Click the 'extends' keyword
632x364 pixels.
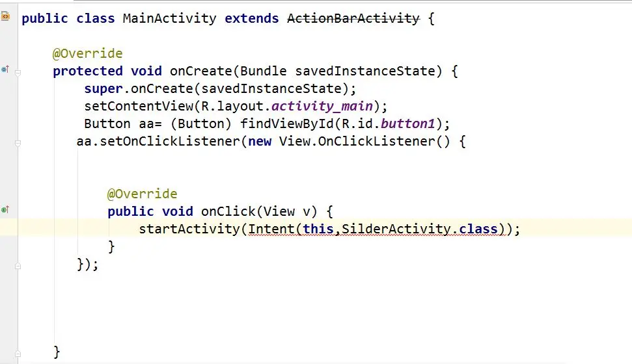[x=251, y=18]
